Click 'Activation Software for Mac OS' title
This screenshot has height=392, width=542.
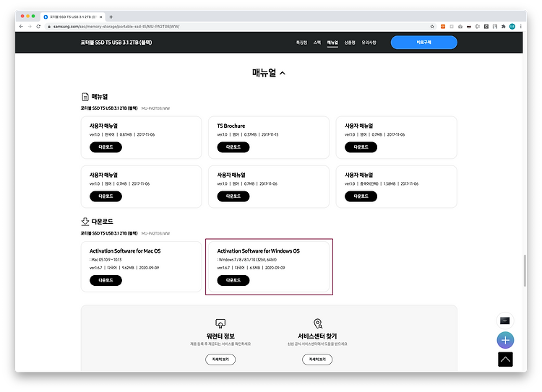pos(125,251)
